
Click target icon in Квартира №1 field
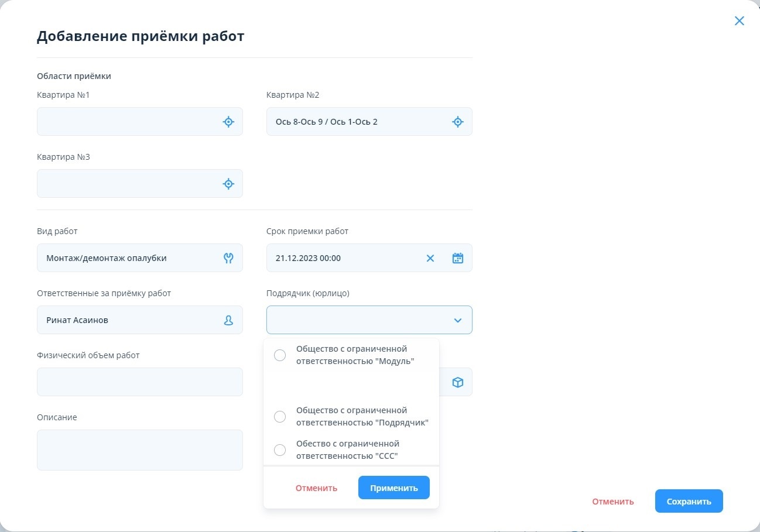tap(228, 122)
